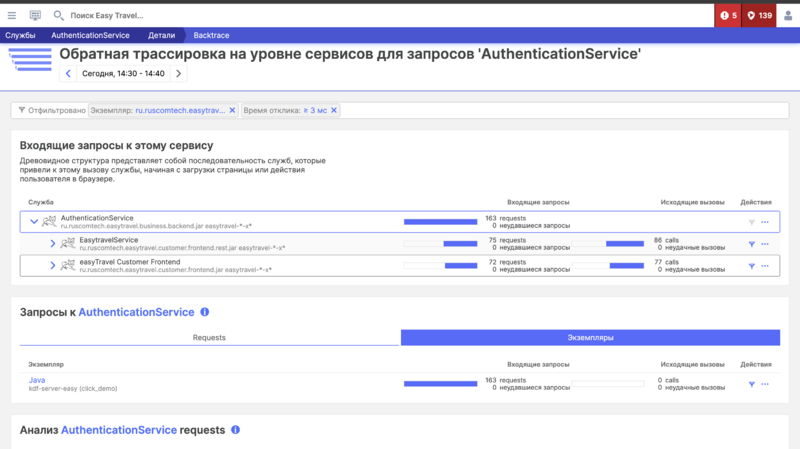The width and height of the screenshot is (800, 449).
Task: Open the hamburger navigation menu
Action: 12,15
